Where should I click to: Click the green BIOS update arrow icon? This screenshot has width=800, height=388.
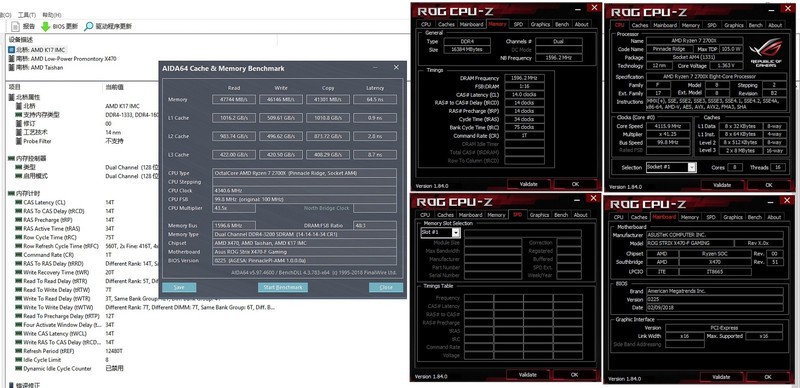[45, 27]
